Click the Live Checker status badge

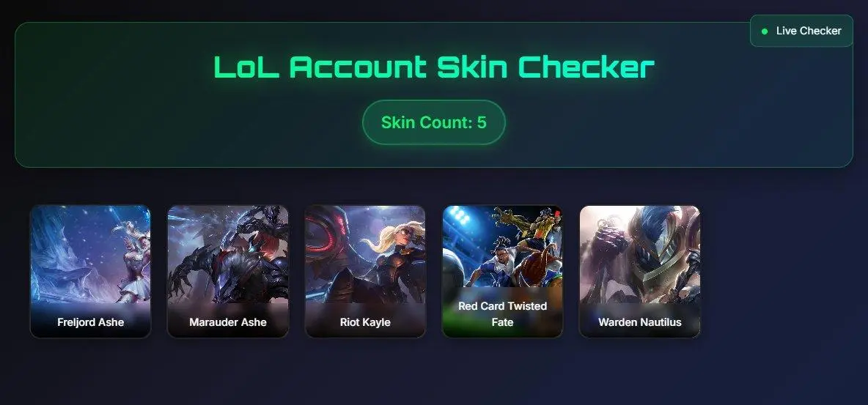(x=801, y=31)
